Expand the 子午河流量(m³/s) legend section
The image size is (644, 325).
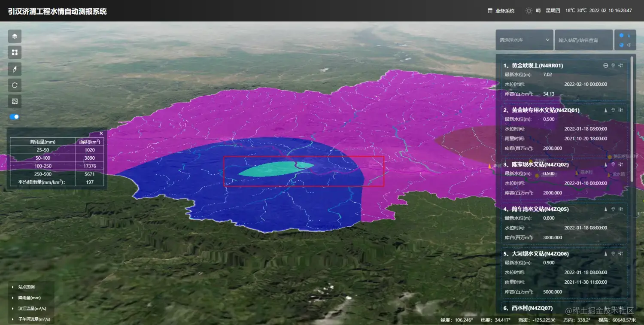(31, 319)
